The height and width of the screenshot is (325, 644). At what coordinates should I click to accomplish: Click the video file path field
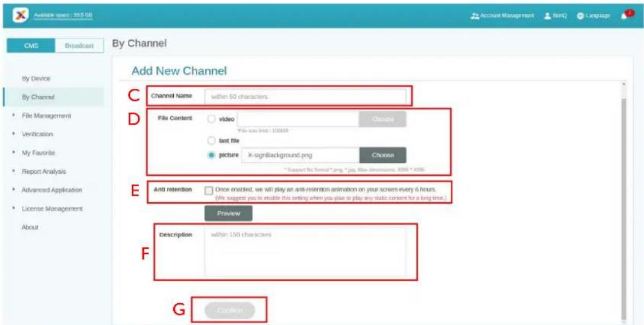[298, 119]
